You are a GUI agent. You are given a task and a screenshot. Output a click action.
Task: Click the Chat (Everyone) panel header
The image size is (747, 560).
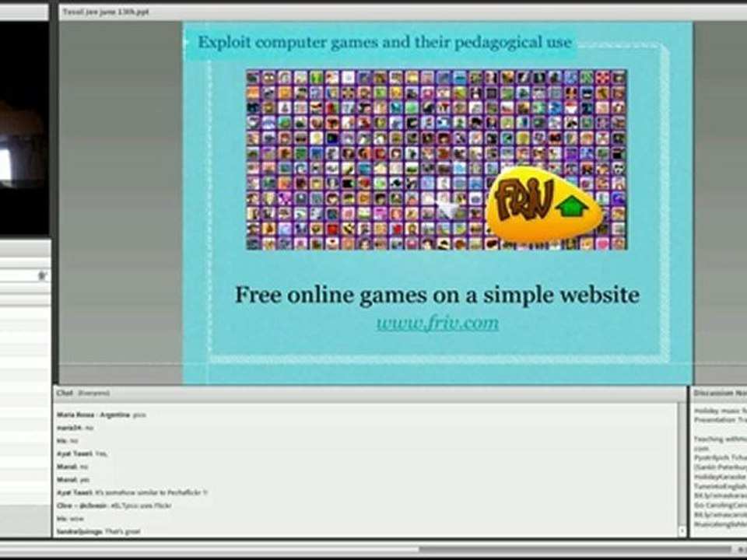[x=370, y=393]
